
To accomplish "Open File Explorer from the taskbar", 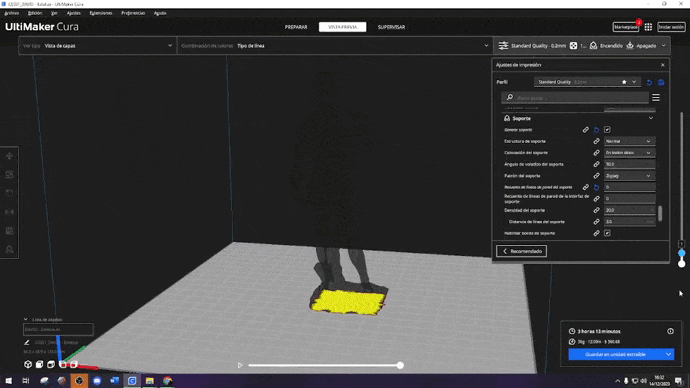I will [x=150, y=381].
